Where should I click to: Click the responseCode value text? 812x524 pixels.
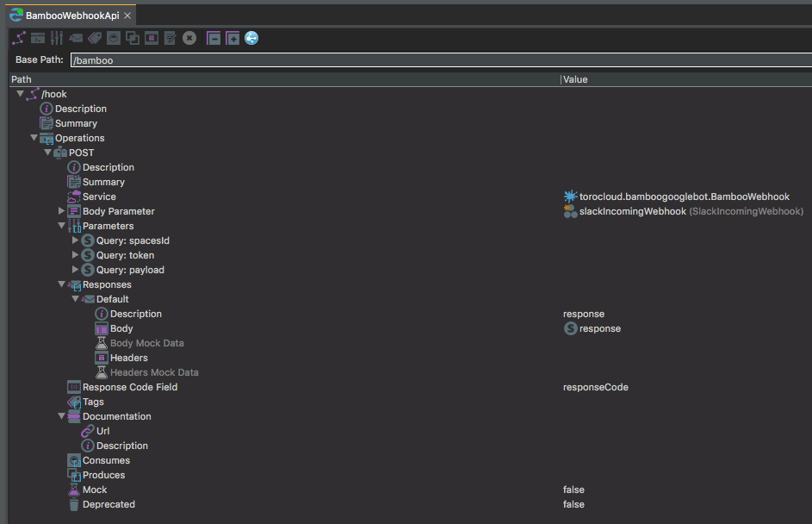point(596,387)
